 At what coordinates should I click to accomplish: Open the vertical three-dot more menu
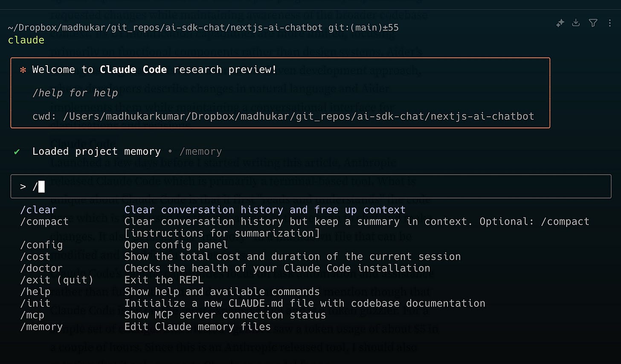[609, 23]
